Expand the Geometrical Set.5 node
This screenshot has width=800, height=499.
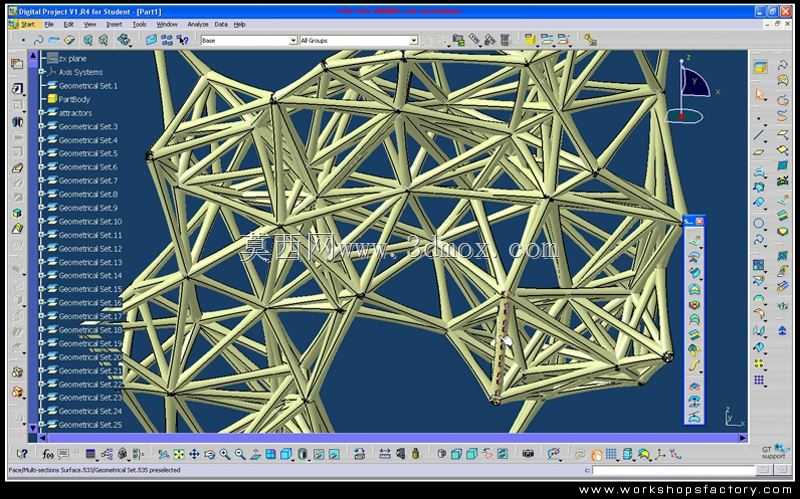pyautogui.click(x=42, y=153)
